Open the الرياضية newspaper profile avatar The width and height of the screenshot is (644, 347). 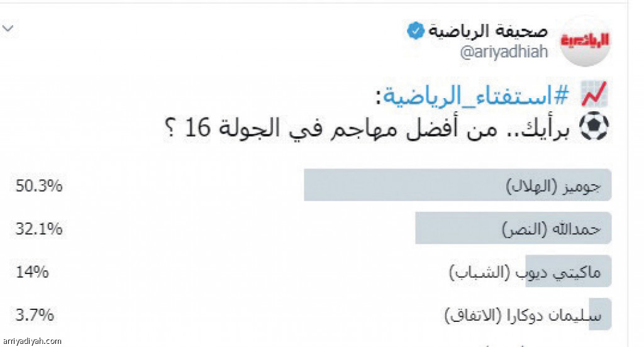point(585,41)
